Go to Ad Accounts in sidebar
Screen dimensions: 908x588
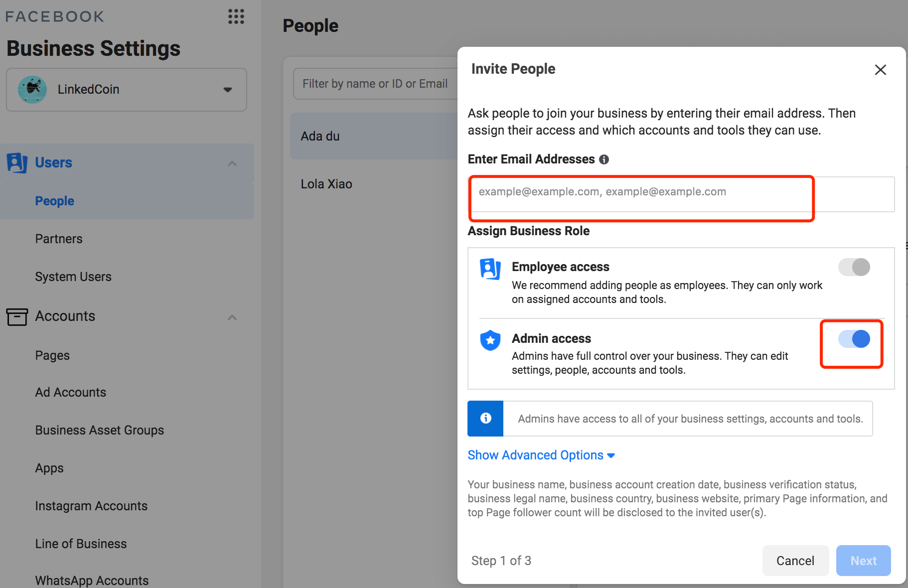(x=71, y=392)
